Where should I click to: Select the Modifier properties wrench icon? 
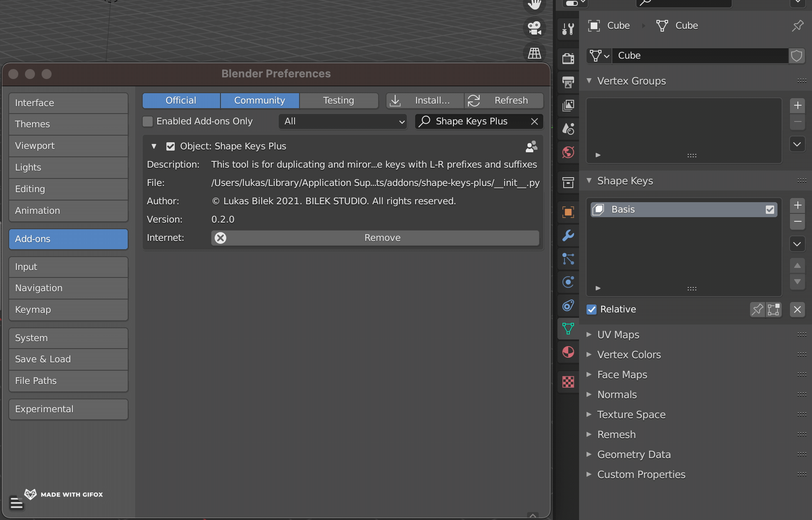(568, 236)
